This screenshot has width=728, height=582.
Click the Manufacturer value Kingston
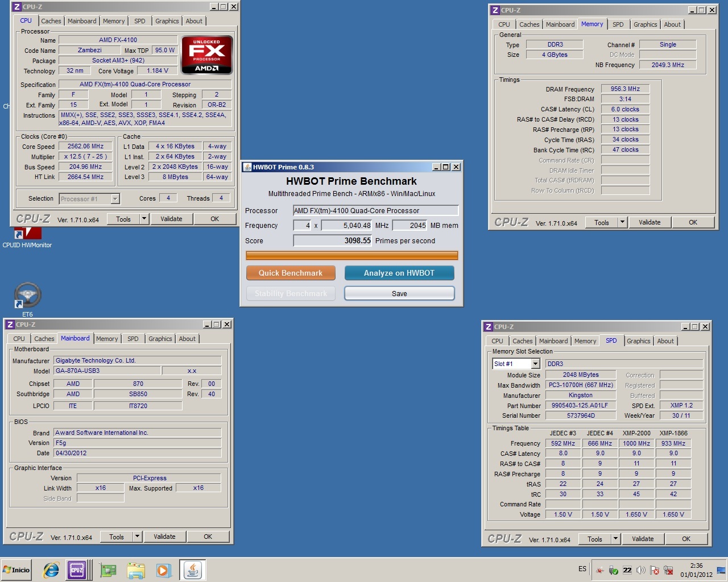coord(580,395)
